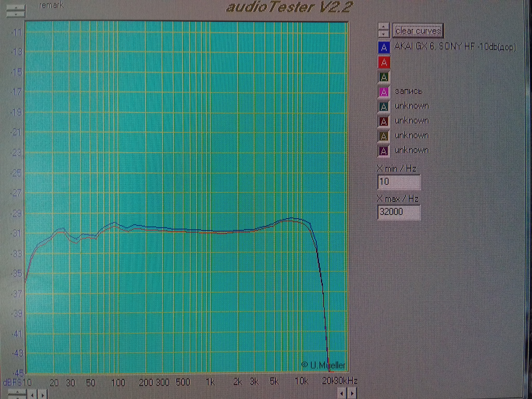
Task: Click bottom-right scroll right arrow below kHz
Action: pos(352,394)
